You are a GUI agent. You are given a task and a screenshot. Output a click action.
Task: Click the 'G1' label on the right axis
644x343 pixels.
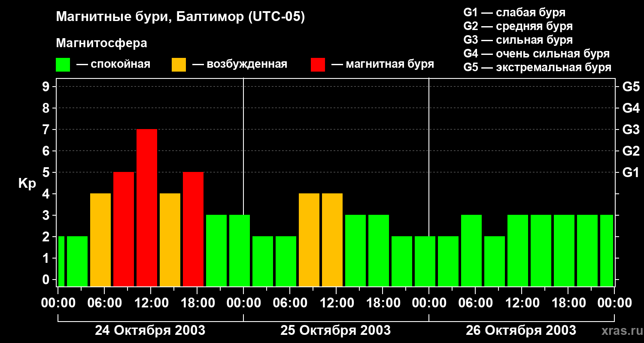click(631, 172)
